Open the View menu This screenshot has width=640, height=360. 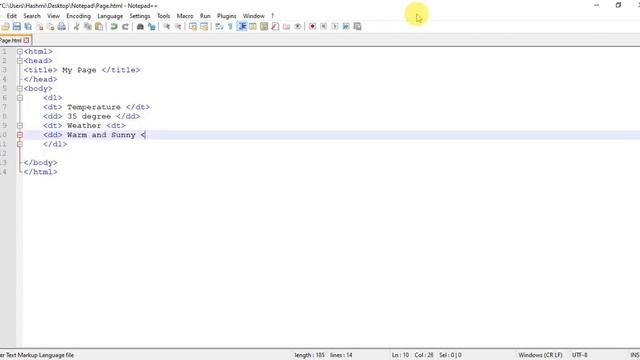53,16
